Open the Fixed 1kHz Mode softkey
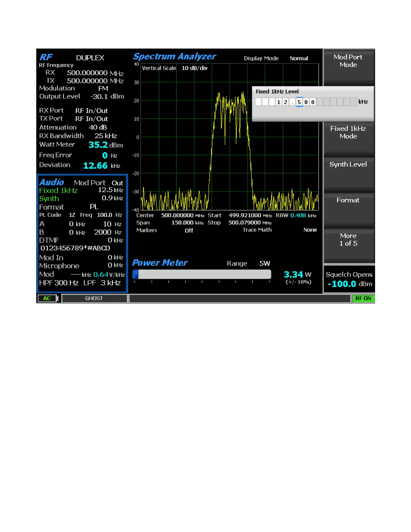Screen dimensions: 411x532 click(349, 138)
